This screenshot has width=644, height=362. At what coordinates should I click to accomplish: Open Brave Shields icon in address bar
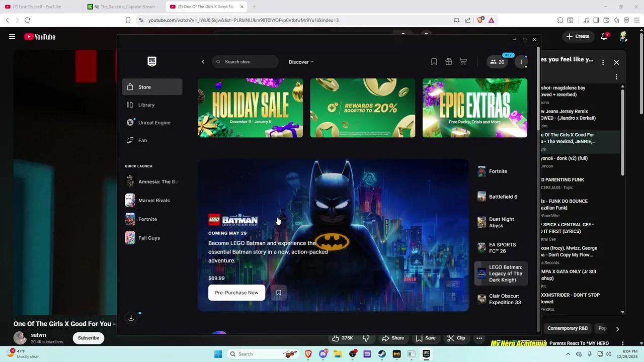(x=480, y=20)
